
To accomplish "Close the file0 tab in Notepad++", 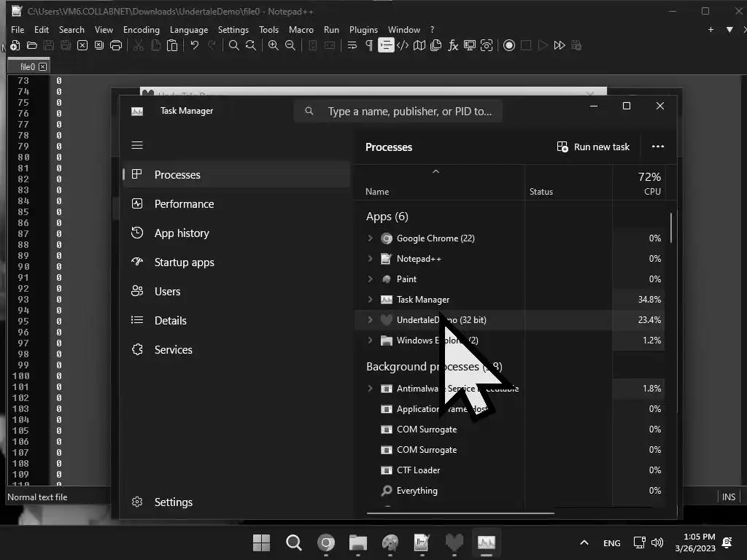I will click(43, 66).
